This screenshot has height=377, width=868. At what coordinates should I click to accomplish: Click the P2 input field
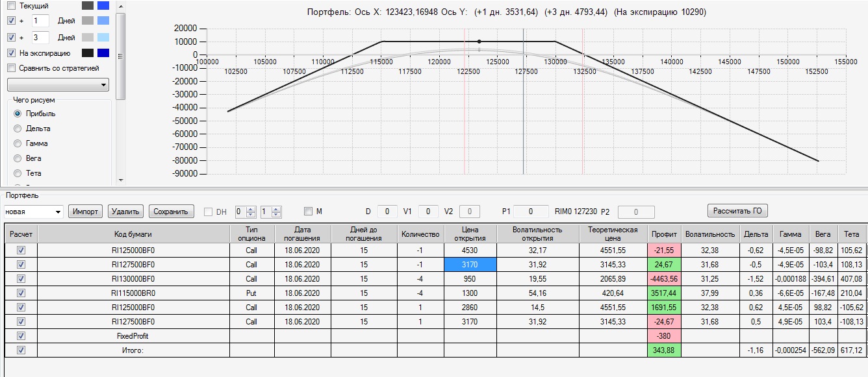(635, 212)
